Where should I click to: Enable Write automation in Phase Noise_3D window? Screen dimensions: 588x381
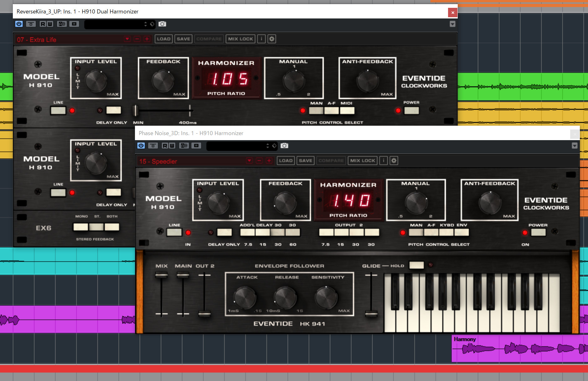[172, 146]
